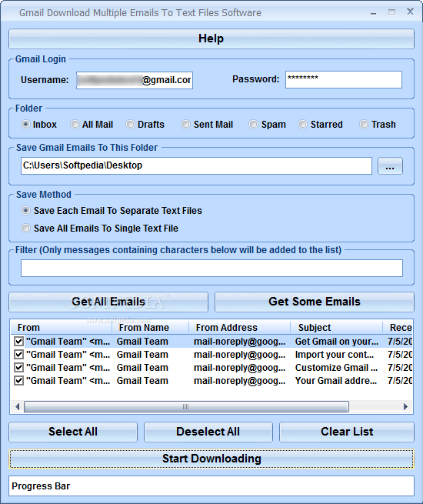Sort by From Address column header
This screenshot has width=423, height=504.
tap(240, 328)
